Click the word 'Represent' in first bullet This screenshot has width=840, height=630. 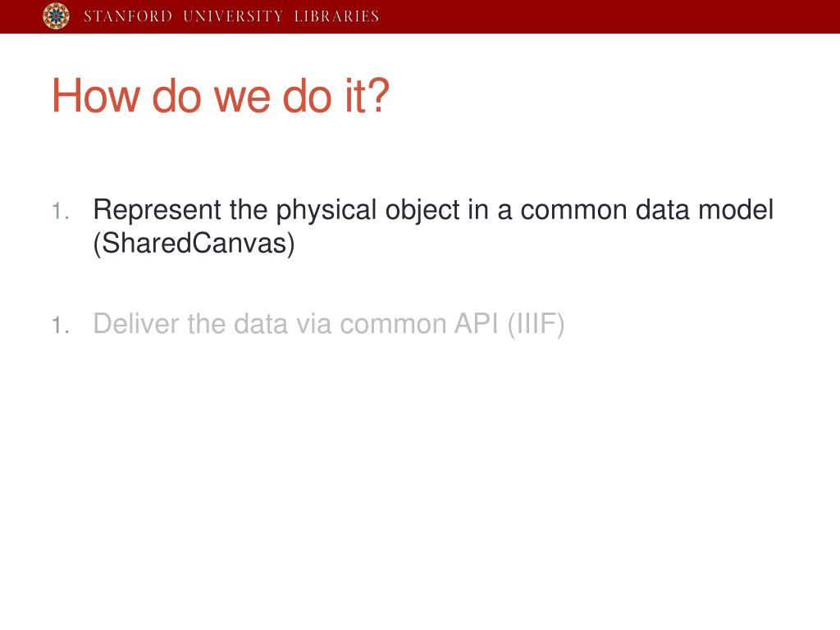pyautogui.click(x=157, y=210)
